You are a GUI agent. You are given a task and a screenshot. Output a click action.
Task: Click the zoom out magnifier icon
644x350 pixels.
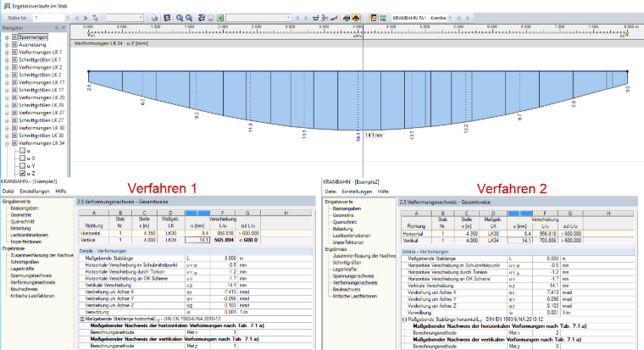(189, 18)
